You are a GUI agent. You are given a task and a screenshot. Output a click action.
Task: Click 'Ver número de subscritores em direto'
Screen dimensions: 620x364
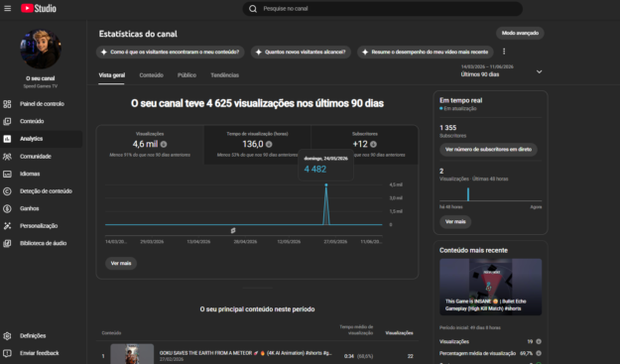click(x=488, y=150)
